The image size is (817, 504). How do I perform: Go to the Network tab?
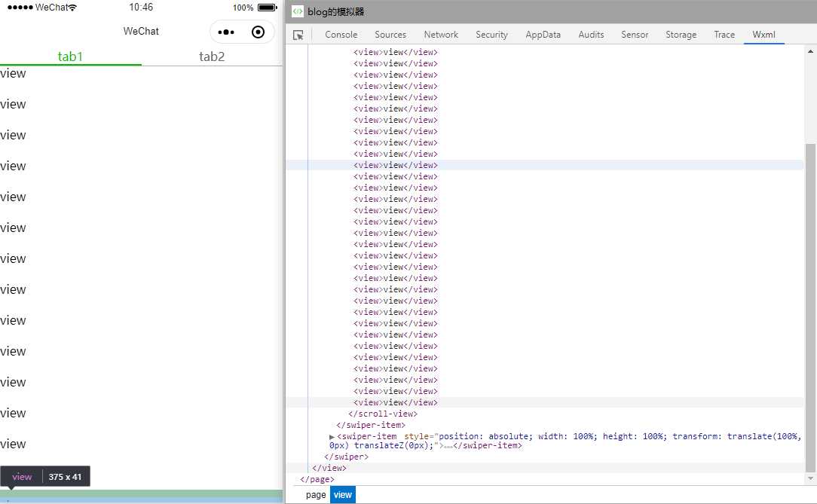[x=441, y=35]
